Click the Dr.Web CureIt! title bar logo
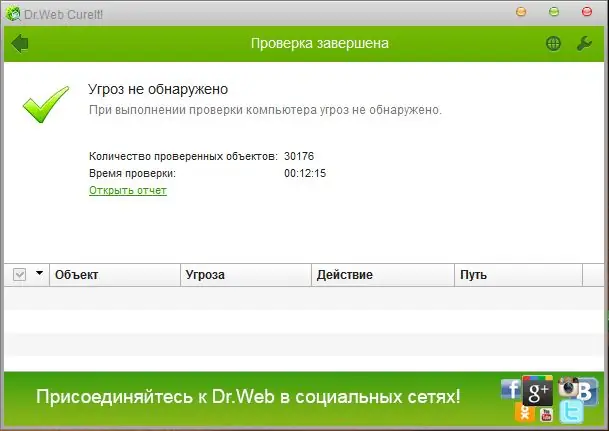This screenshot has height=431, width=609. (12, 14)
